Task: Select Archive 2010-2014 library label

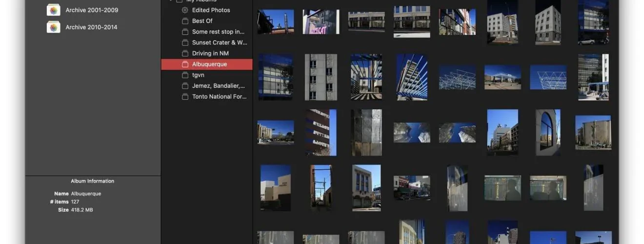Action: tap(91, 27)
